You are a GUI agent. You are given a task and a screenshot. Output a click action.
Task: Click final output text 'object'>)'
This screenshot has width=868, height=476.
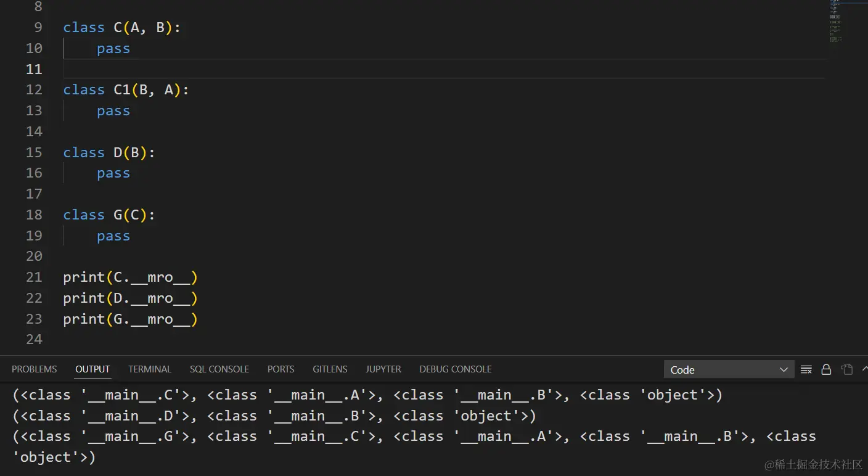coord(54,458)
